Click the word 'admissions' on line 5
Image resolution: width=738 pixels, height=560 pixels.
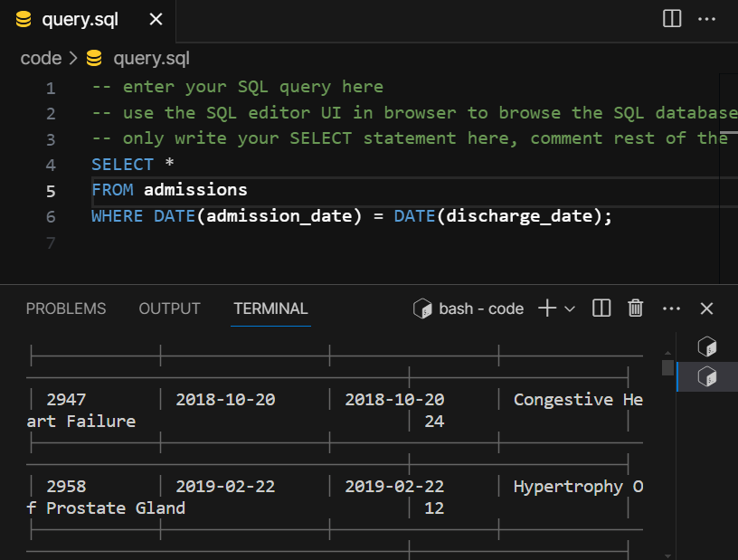[x=195, y=190]
